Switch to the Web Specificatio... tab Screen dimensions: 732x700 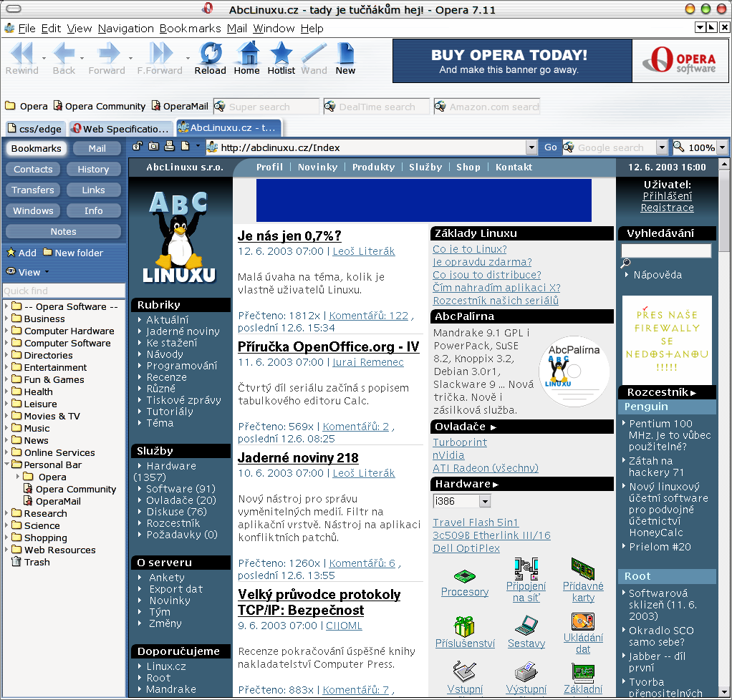(120, 128)
